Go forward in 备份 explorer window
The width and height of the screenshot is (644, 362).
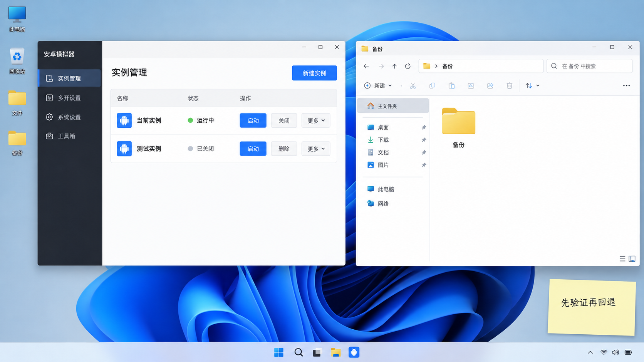pyautogui.click(x=381, y=66)
